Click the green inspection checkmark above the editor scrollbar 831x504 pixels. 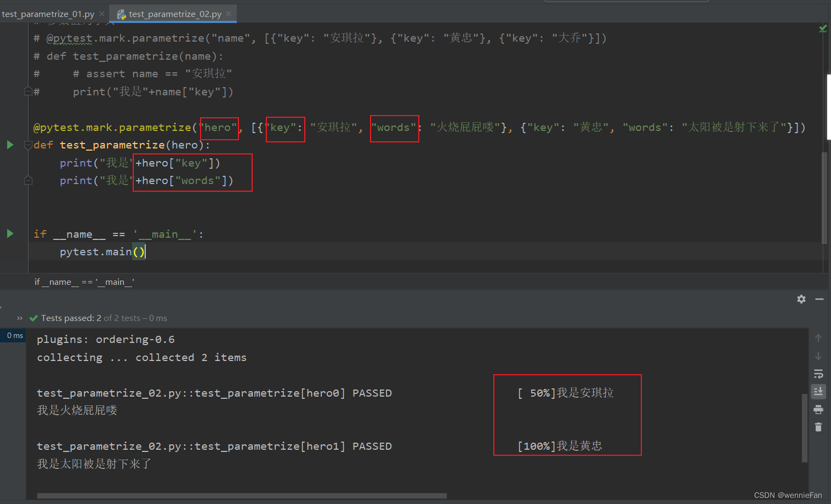pyautogui.click(x=823, y=28)
